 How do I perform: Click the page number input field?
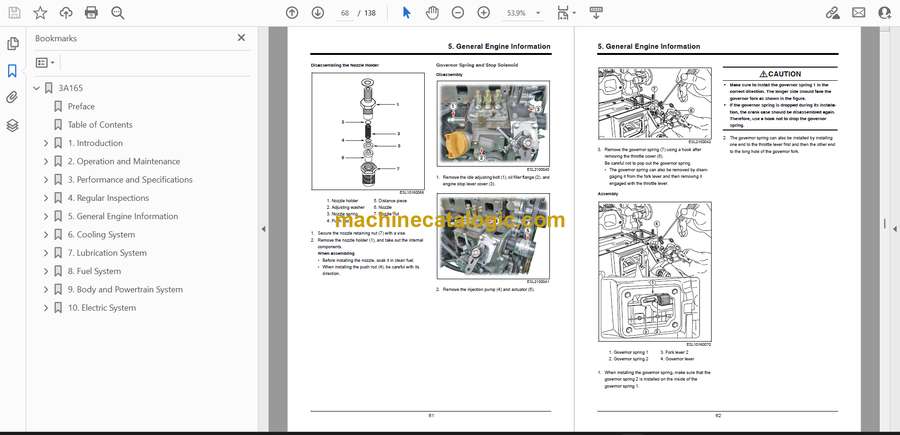click(346, 13)
